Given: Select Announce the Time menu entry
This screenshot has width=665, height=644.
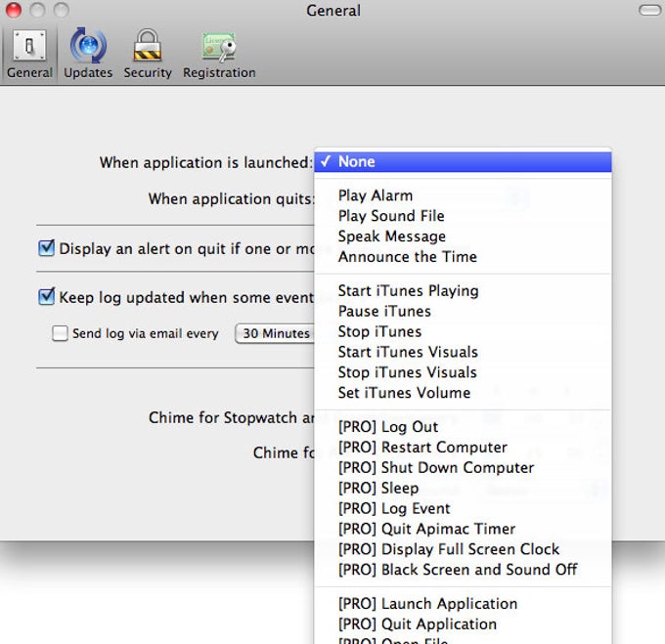Looking at the screenshot, I should pos(463,257).
